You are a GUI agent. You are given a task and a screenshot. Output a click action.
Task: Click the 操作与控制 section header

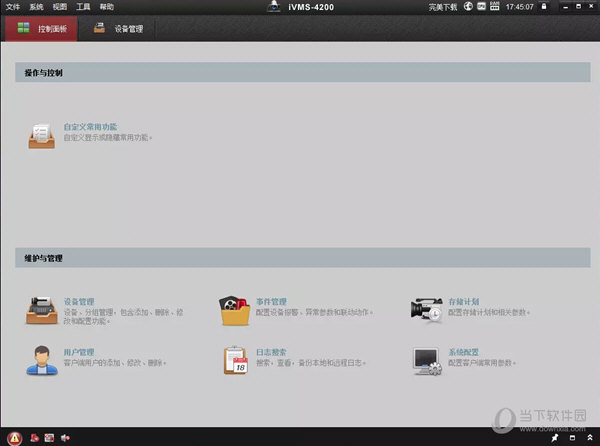(303, 72)
